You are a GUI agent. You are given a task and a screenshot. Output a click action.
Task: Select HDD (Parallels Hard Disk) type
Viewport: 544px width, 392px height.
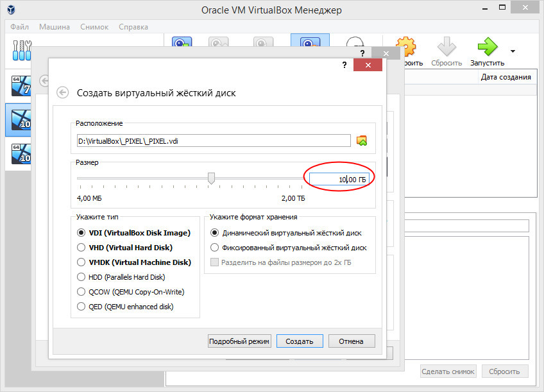pyautogui.click(x=121, y=277)
